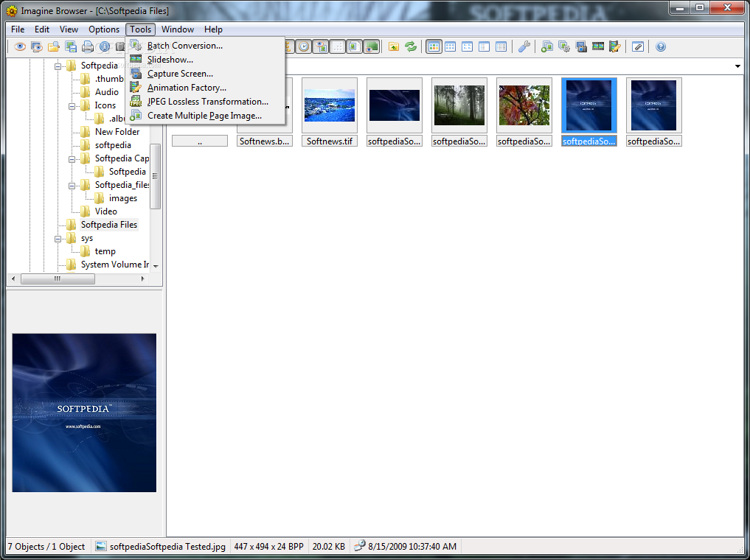Image resolution: width=750 pixels, height=560 pixels.
Task: Click Slideshow filmstrip toolbar icon
Action: 598,47
